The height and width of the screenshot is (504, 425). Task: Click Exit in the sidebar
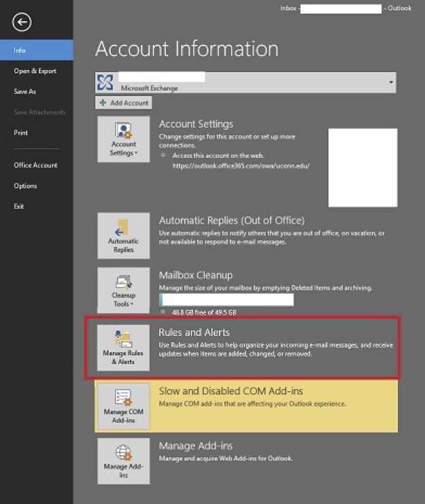point(18,206)
